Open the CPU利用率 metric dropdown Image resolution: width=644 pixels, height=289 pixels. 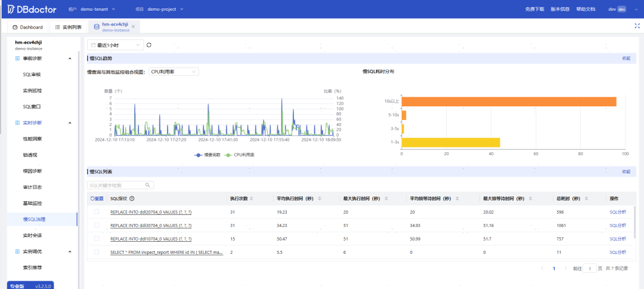(174, 72)
